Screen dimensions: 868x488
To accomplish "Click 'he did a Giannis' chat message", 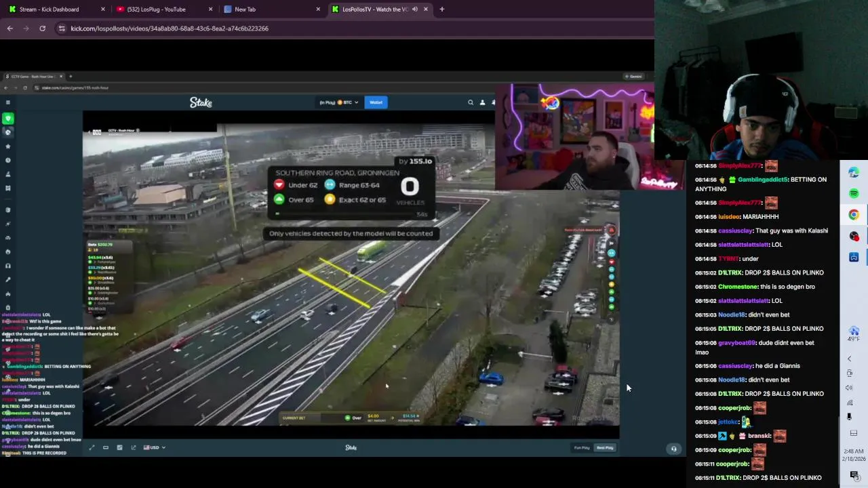I will click(x=777, y=366).
